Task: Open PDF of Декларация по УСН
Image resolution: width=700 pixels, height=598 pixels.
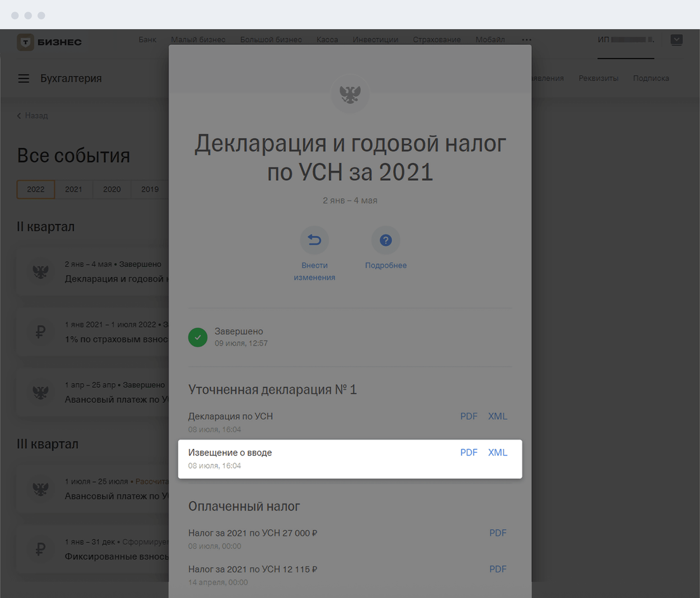Action: (469, 417)
